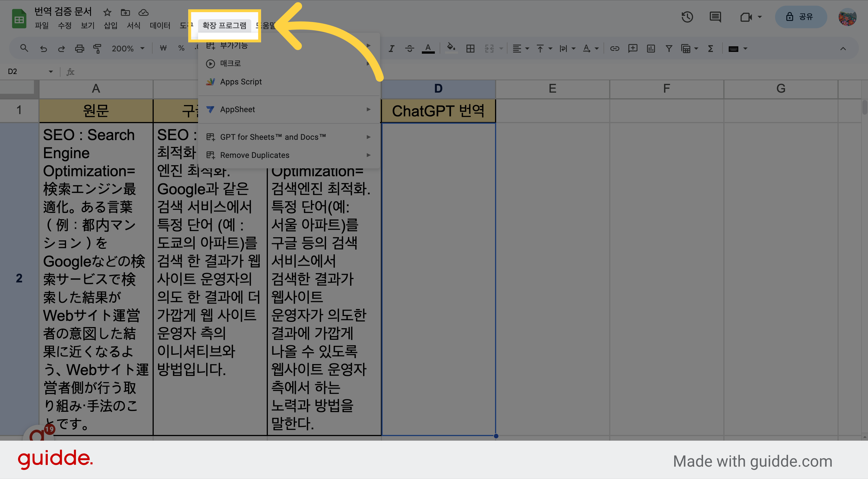Open the 파일 menu
The image size is (868, 479).
click(42, 26)
